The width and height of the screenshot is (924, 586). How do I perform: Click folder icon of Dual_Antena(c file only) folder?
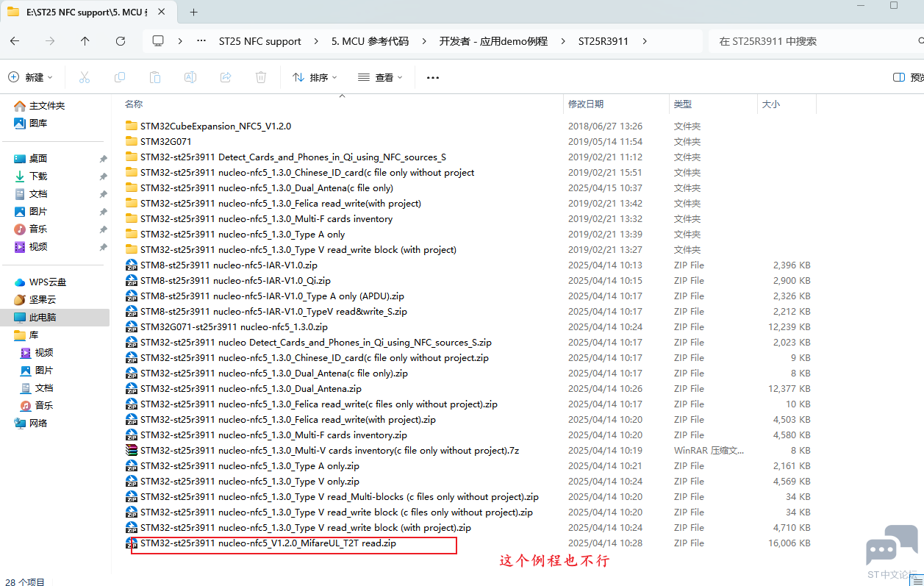pos(132,187)
